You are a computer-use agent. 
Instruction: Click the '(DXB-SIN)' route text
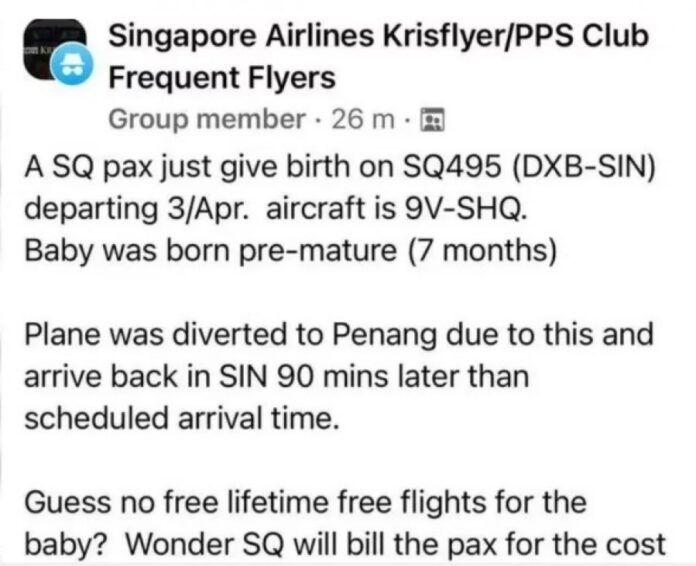[584, 166]
